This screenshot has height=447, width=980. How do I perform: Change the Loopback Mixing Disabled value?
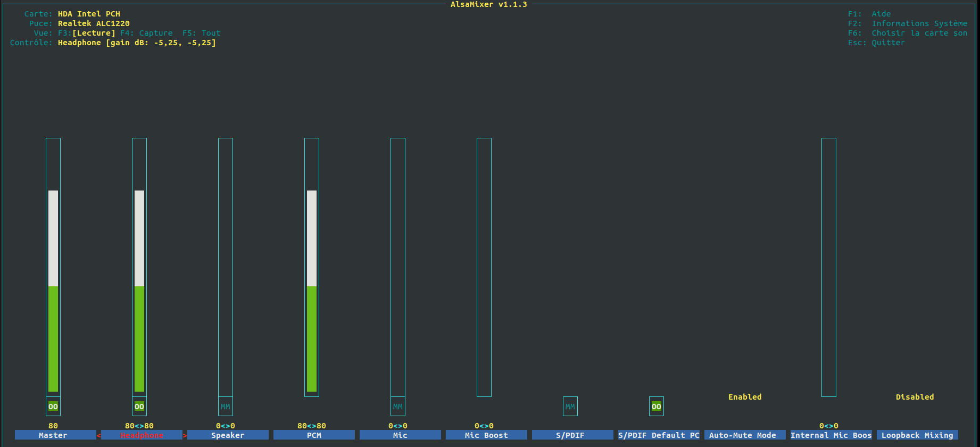pyautogui.click(x=915, y=397)
